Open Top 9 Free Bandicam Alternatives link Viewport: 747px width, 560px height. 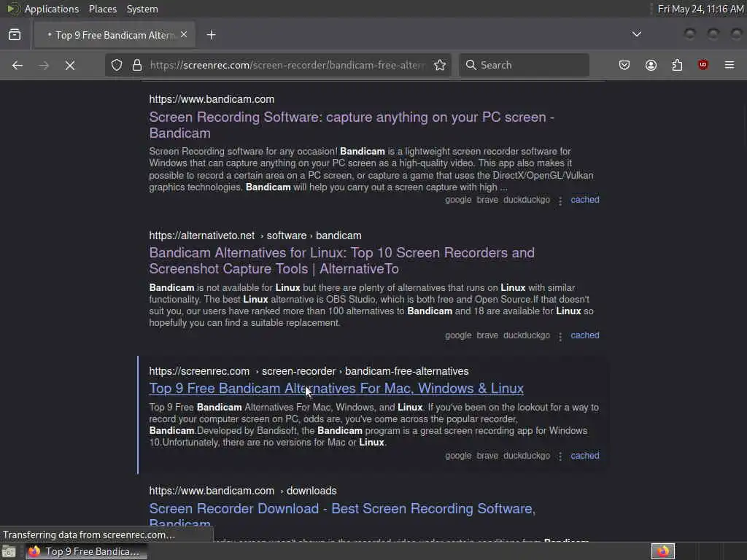(336, 389)
